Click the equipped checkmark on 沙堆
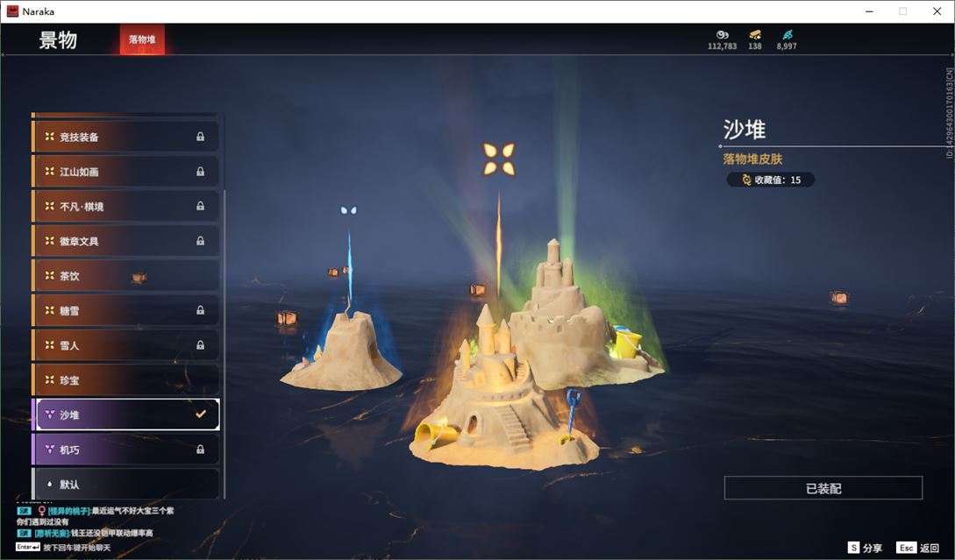The height and width of the screenshot is (560, 955). point(200,414)
